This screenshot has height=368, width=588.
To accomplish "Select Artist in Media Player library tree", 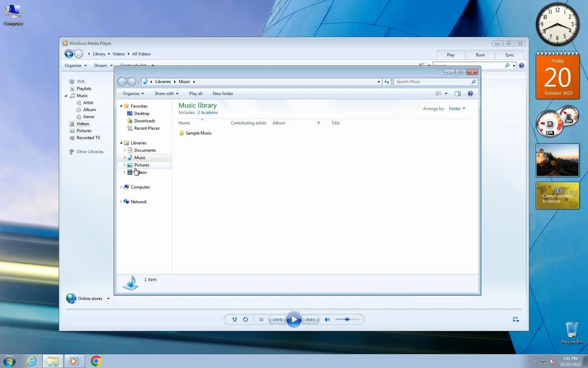I will (x=88, y=103).
